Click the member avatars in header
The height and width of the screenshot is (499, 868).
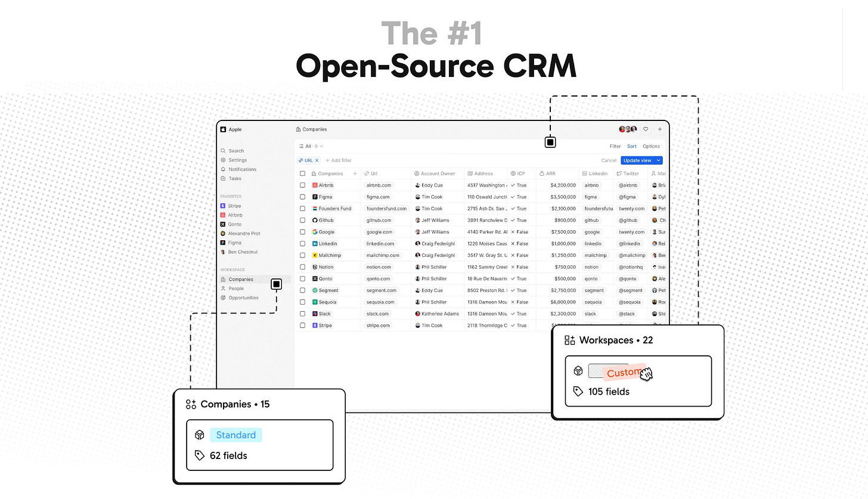pyautogui.click(x=628, y=129)
